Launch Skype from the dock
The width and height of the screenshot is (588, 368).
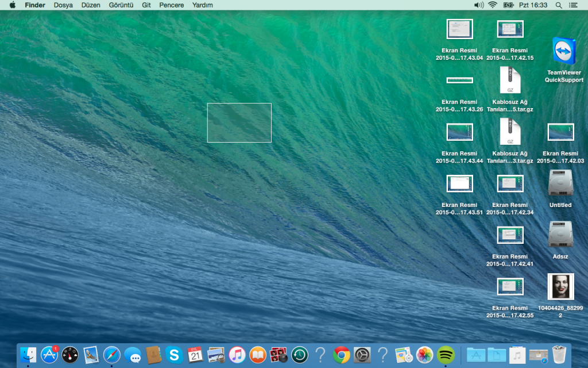pyautogui.click(x=174, y=355)
